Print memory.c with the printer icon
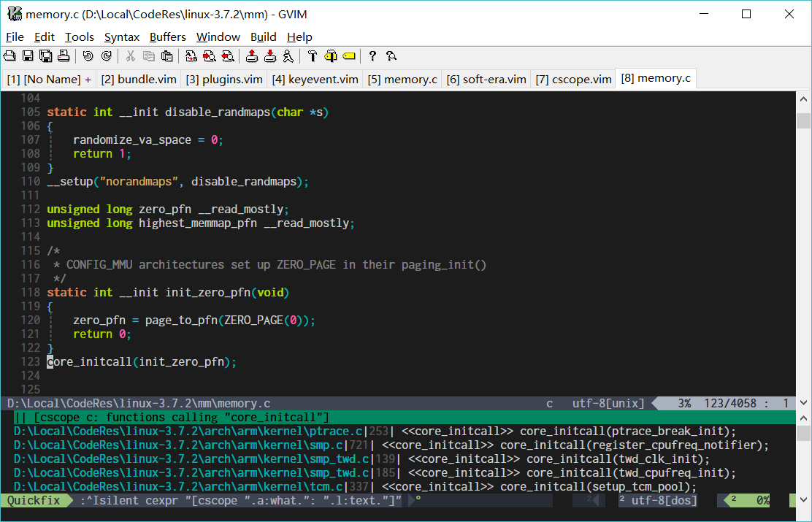812x522 pixels. (x=64, y=55)
